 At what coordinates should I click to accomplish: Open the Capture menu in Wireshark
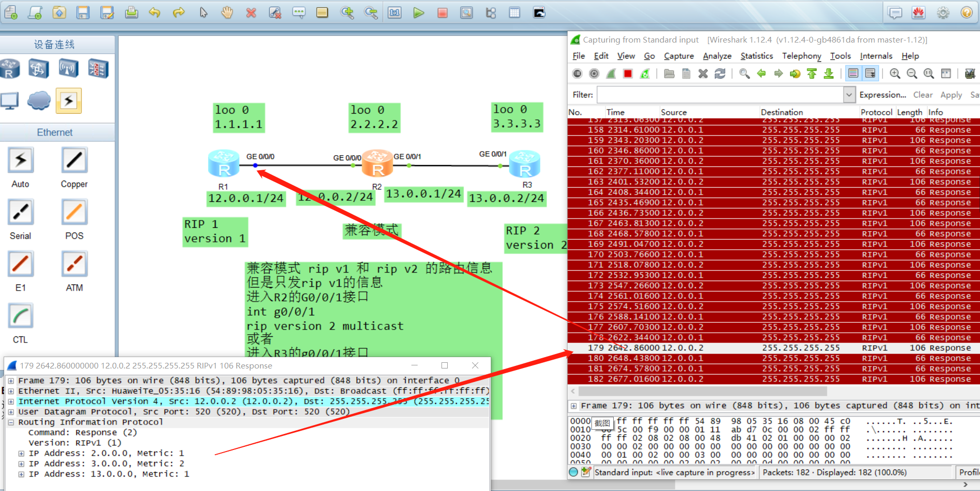click(x=679, y=56)
